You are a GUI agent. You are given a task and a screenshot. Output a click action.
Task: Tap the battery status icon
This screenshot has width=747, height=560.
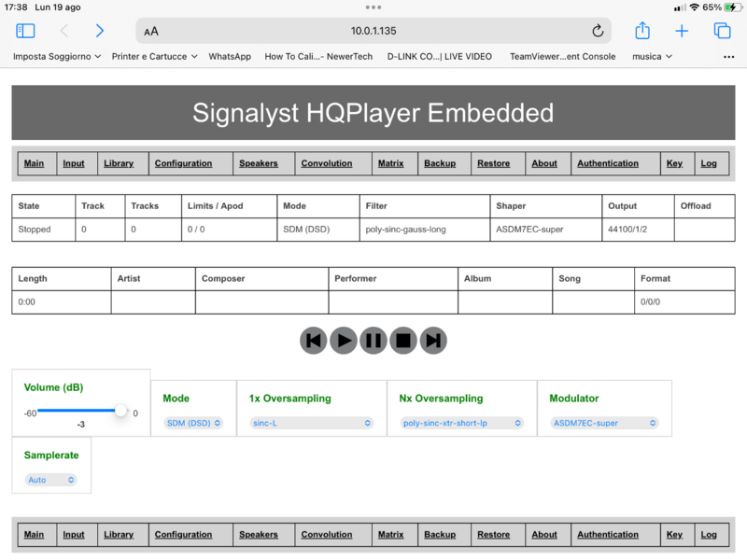point(731,7)
